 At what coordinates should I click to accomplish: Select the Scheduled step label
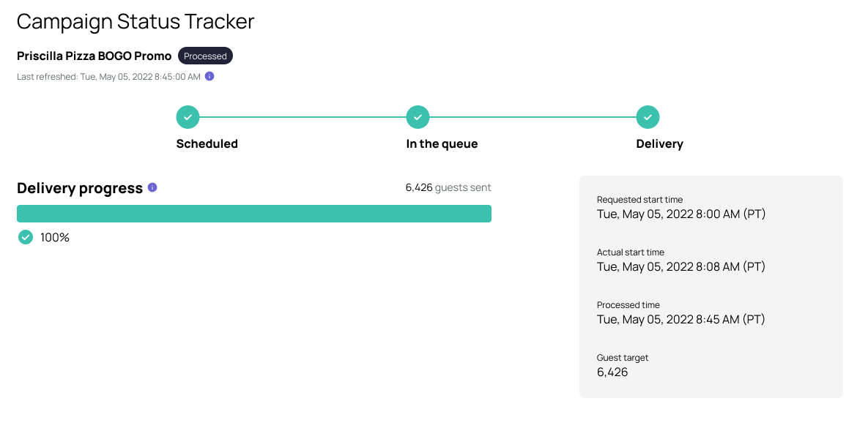point(207,144)
